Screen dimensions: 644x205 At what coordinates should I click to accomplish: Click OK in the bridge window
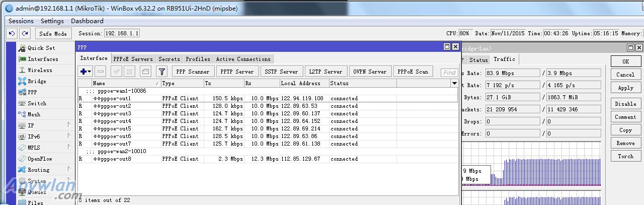tap(625, 61)
